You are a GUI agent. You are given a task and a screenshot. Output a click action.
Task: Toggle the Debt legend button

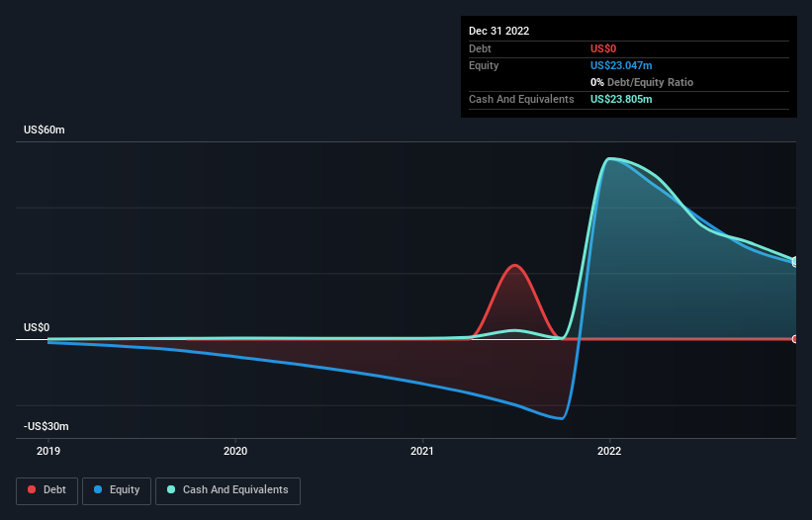pos(46,490)
